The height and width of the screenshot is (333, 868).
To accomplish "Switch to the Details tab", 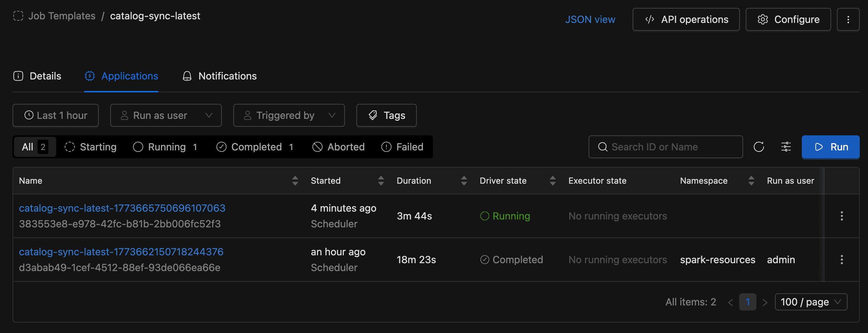I will (37, 76).
